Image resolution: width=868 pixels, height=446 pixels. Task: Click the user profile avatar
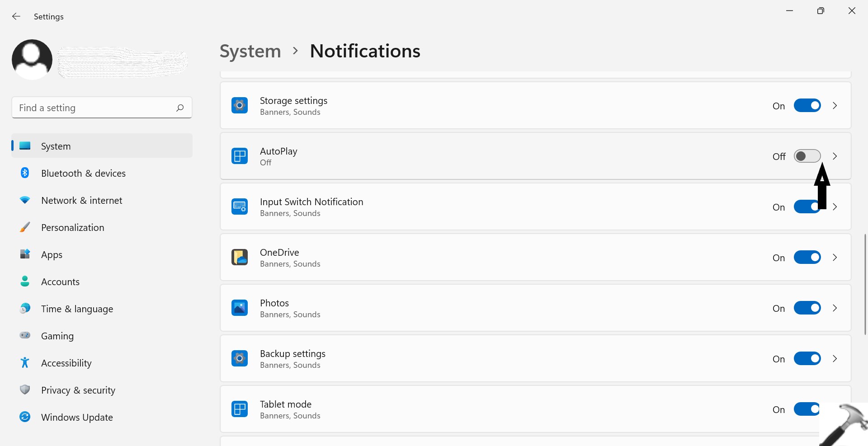32,60
